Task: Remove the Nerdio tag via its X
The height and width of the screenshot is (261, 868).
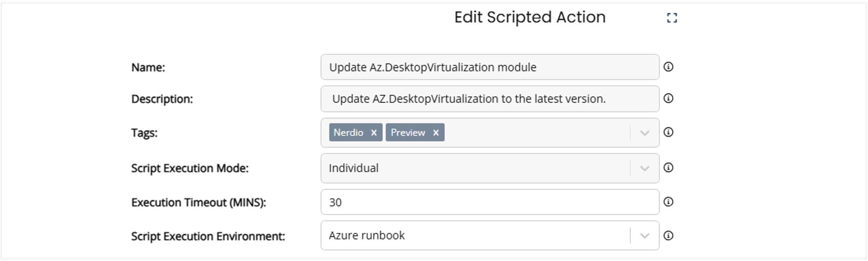Action: 374,133
